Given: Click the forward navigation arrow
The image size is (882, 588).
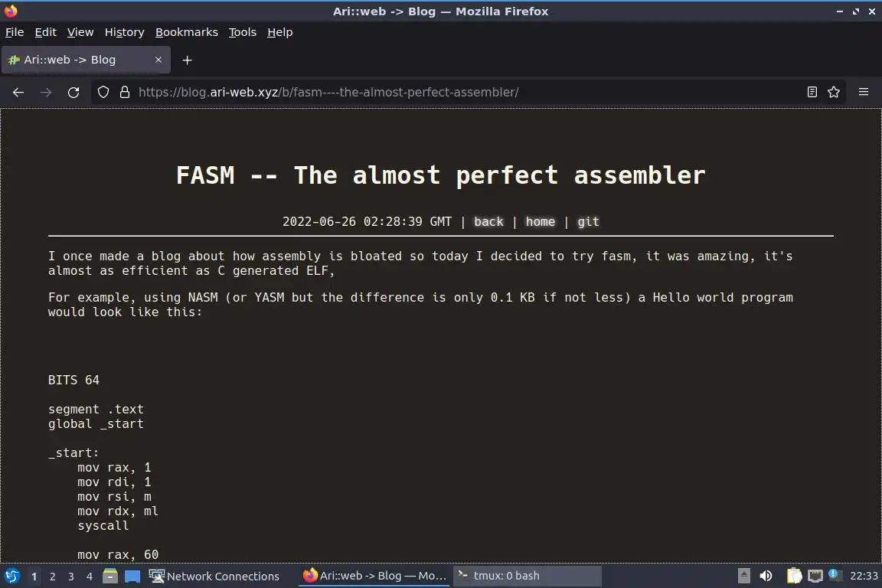Looking at the screenshot, I should tap(46, 93).
